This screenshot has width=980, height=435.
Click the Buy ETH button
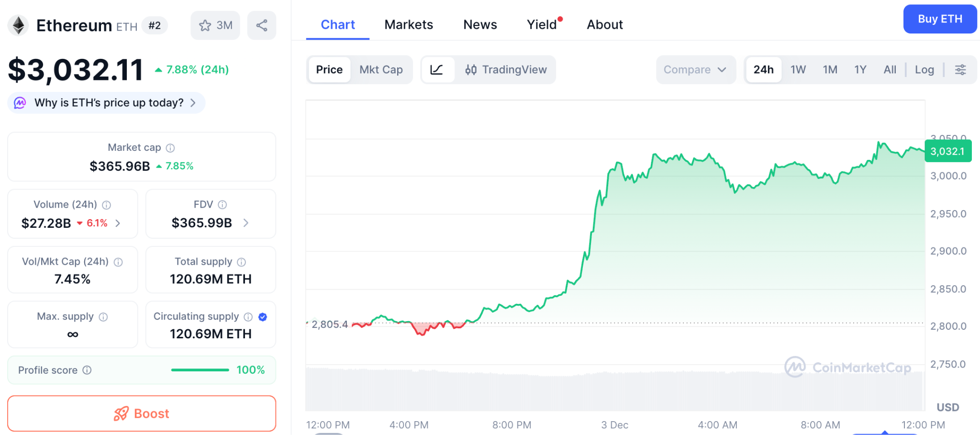tap(940, 19)
